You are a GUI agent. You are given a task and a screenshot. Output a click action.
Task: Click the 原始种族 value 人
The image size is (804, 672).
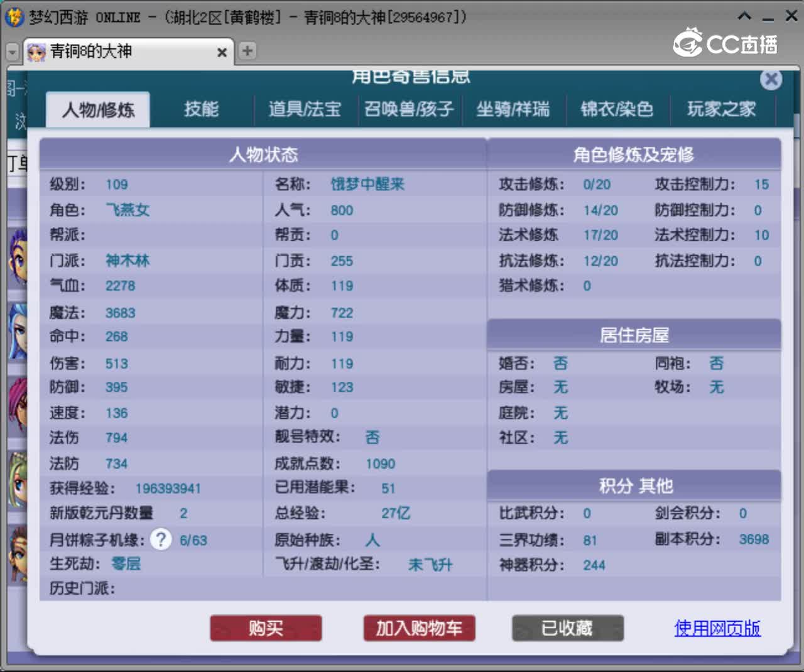point(372,540)
